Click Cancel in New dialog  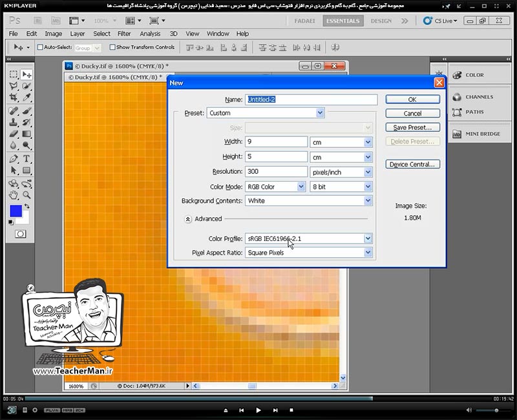click(x=412, y=114)
